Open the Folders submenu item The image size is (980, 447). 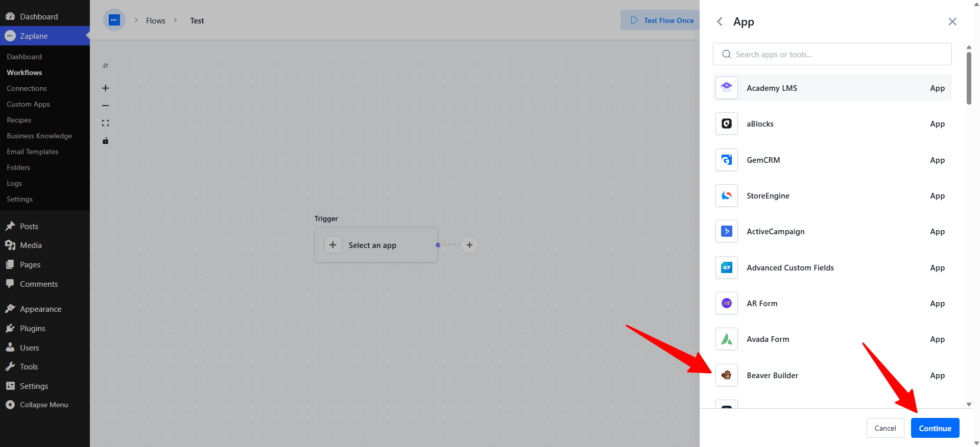click(18, 167)
